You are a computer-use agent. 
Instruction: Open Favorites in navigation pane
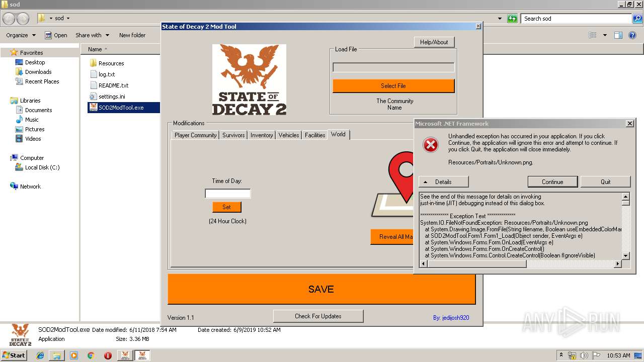(31, 53)
